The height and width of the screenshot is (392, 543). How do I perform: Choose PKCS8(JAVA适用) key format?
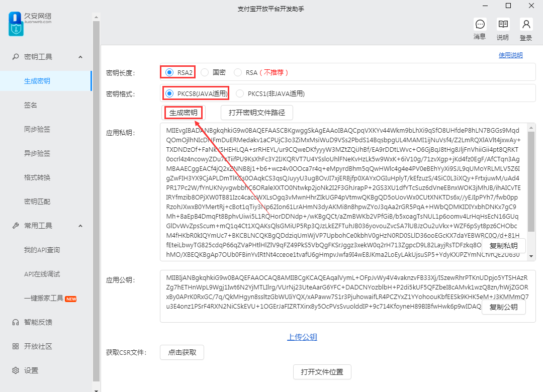point(169,93)
